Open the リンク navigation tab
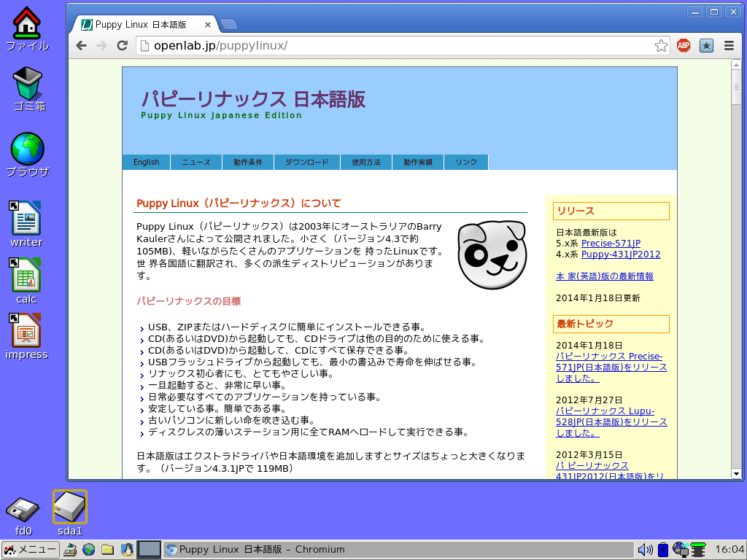This screenshot has height=560, width=747. click(466, 162)
